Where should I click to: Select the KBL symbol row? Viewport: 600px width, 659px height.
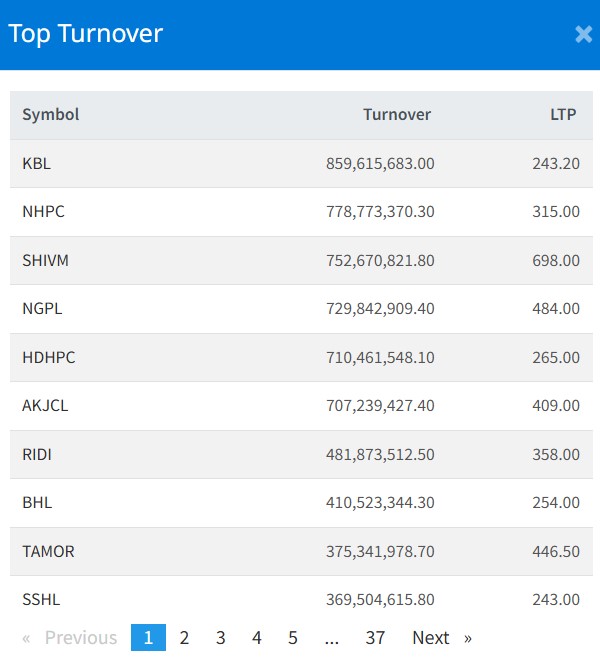click(x=36, y=163)
